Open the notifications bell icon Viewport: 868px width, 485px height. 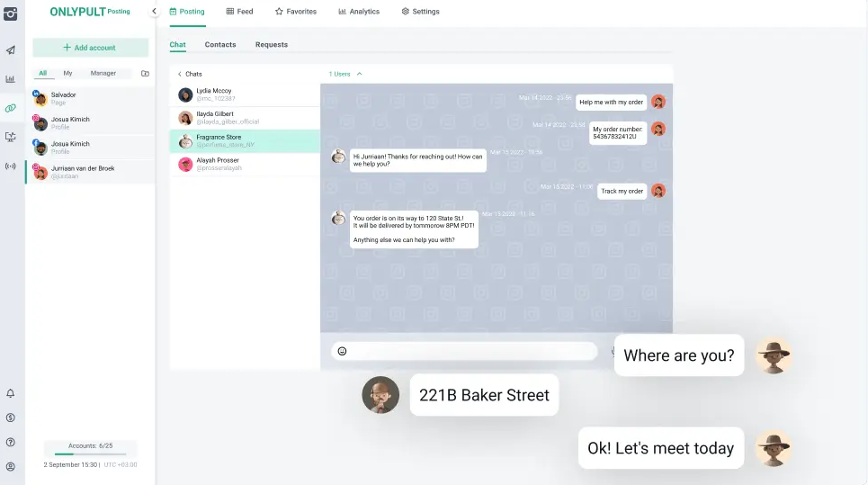click(11, 393)
